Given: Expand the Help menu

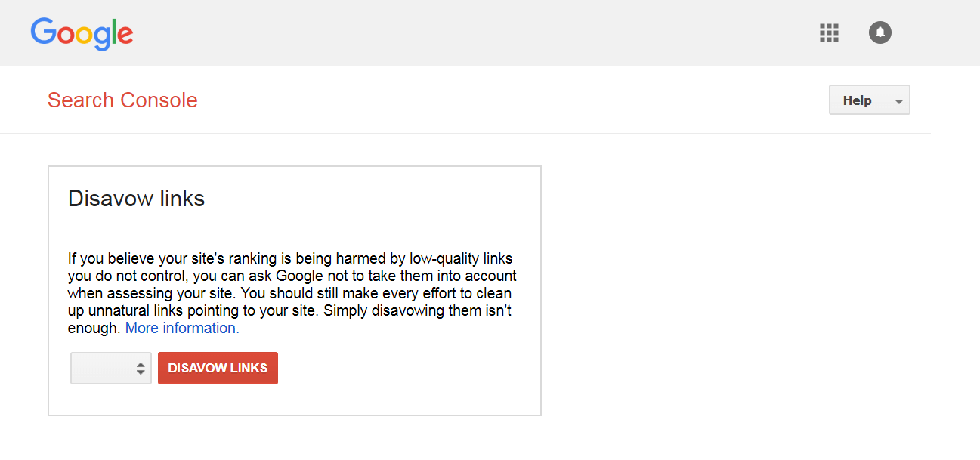Looking at the screenshot, I should (869, 100).
